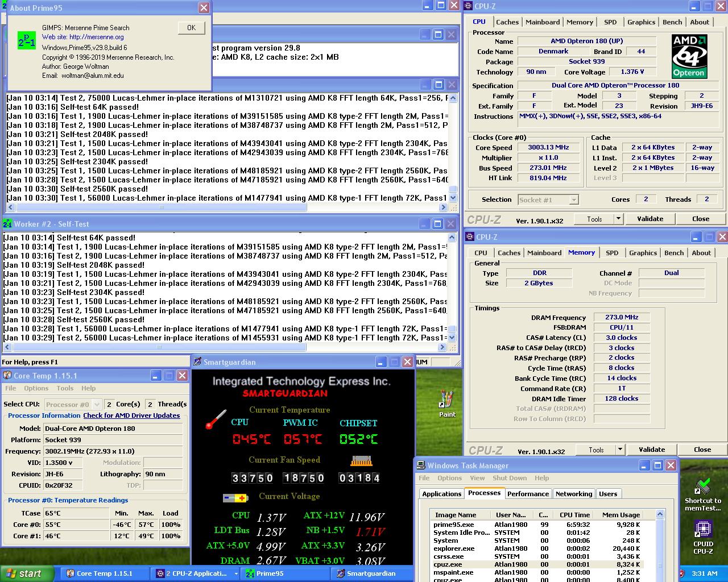
Task: Click down arrow of Worker #1 log scrollbar
Action: click(453, 198)
